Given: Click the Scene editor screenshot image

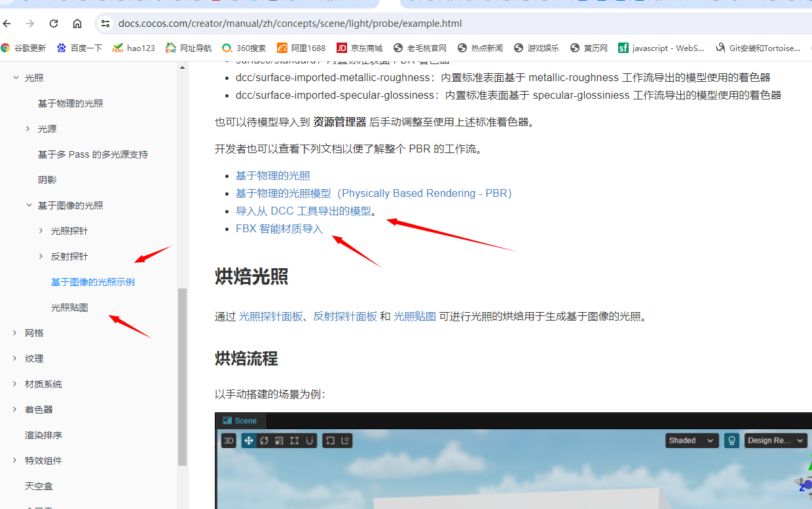Looking at the screenshot, I should click(513, 461).
